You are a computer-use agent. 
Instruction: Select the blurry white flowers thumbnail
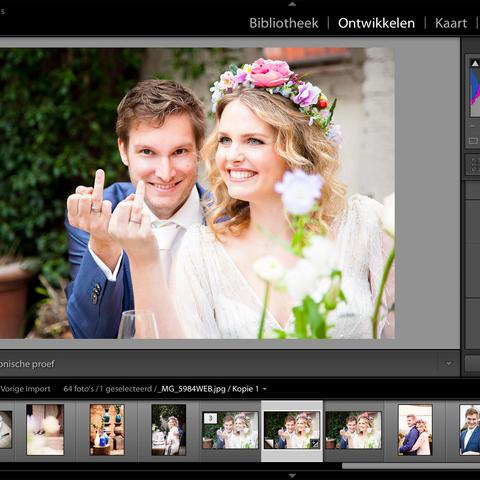pyautogui.click(x=45, y=430)
